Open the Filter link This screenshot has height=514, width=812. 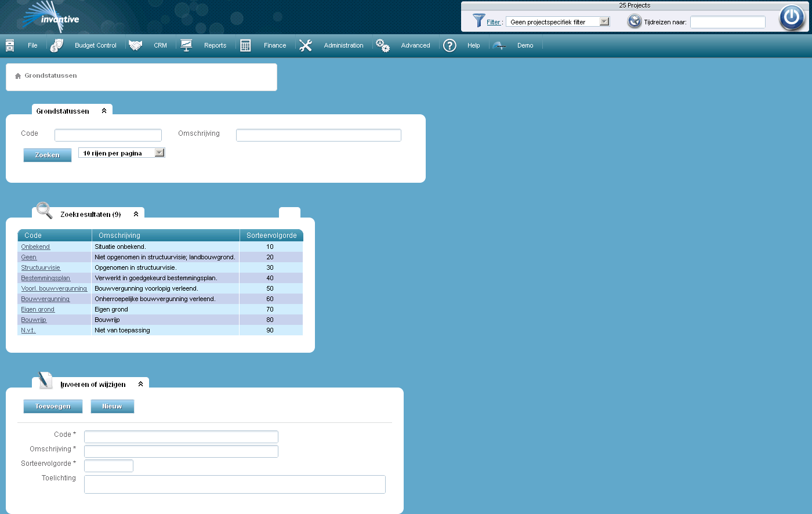pos(494,22)
